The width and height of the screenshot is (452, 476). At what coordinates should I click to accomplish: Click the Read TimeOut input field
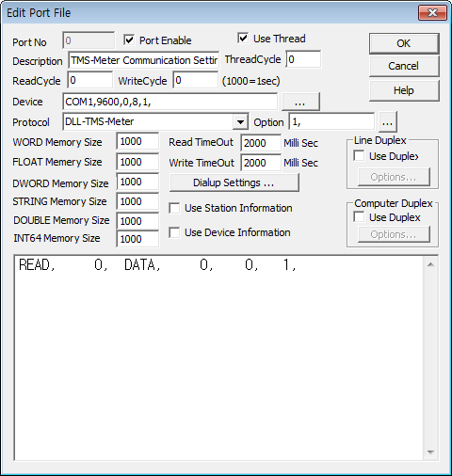[x=261, y=143]
